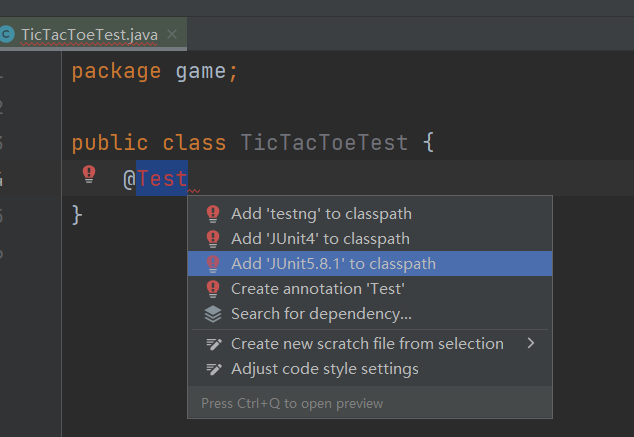Click the red error bulb in the gutter
This screenshot has height=437, width=634.
click(89, 174)
